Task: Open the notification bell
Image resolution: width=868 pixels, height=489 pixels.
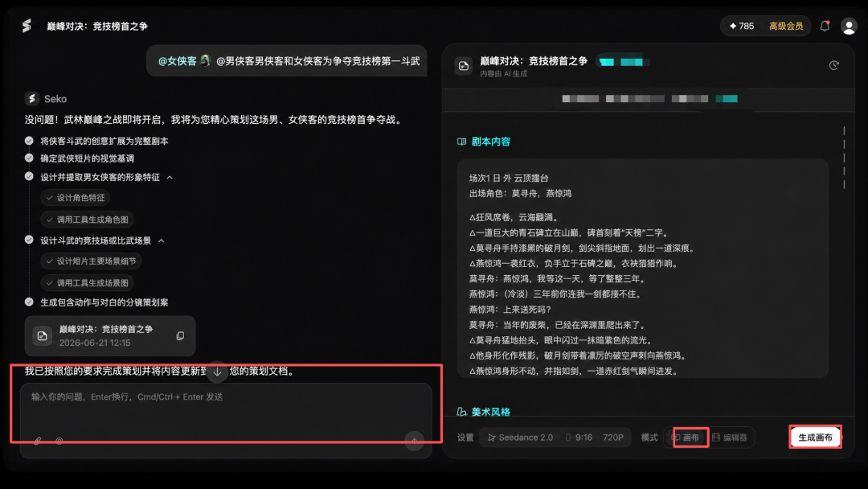Action: coord(825,26)
